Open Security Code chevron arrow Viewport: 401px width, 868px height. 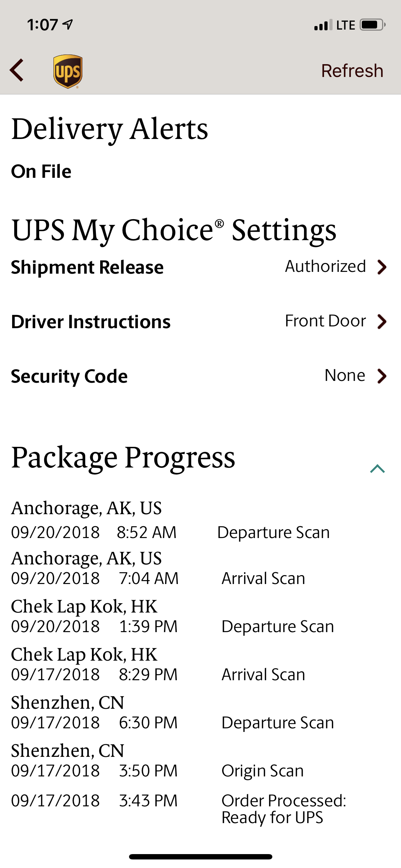(x=382, y=376)
